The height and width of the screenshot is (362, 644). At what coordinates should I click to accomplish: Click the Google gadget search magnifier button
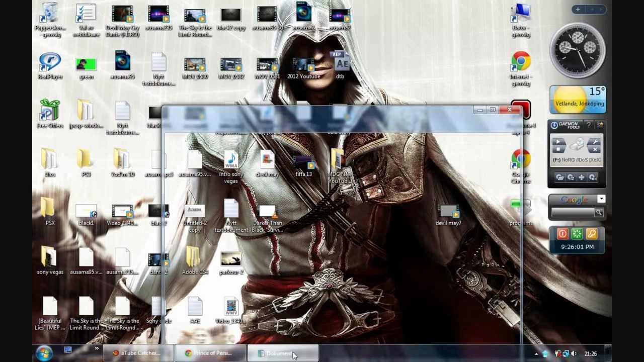pyautogui.click(x=599, y=213)
